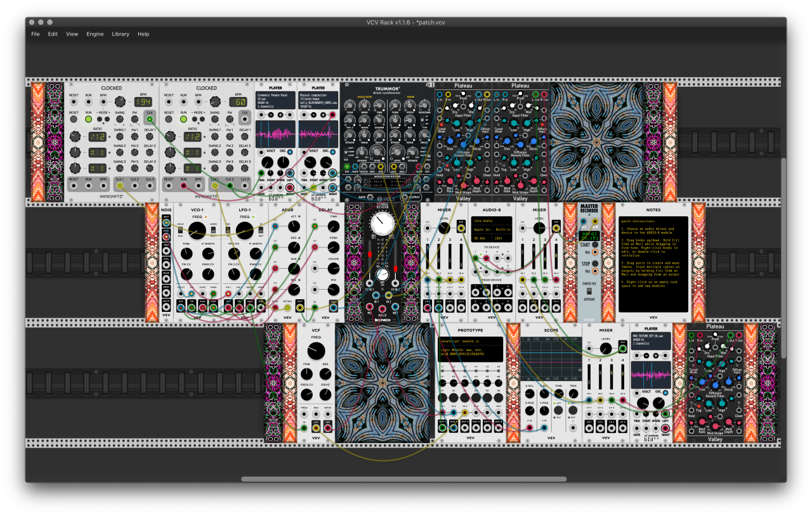Toggle HARD/SOFT sync switch on VCO-1
This screenshot has height=516, width=812.
coord(214,230)
